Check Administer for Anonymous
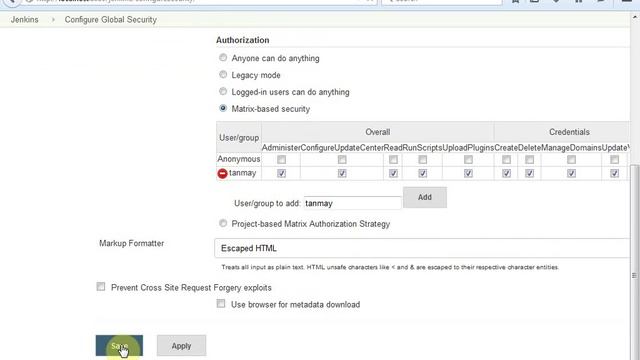Viewport: 640px width, 360px height. 281,160
